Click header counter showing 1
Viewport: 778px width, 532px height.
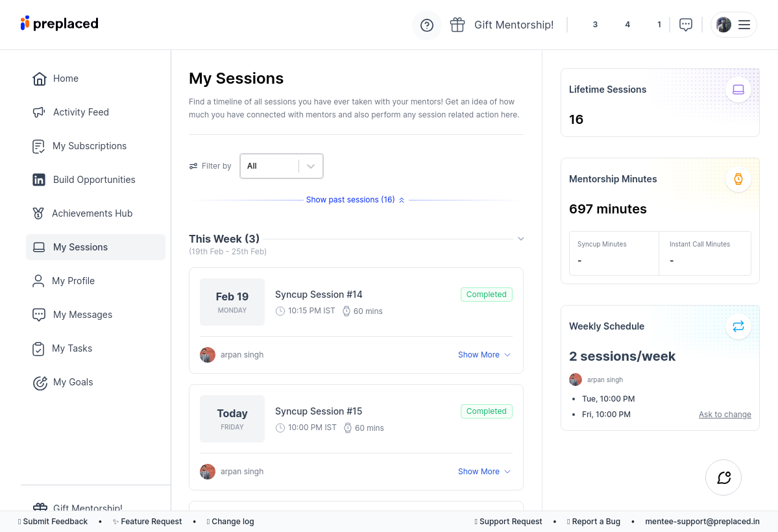(659, 24)
